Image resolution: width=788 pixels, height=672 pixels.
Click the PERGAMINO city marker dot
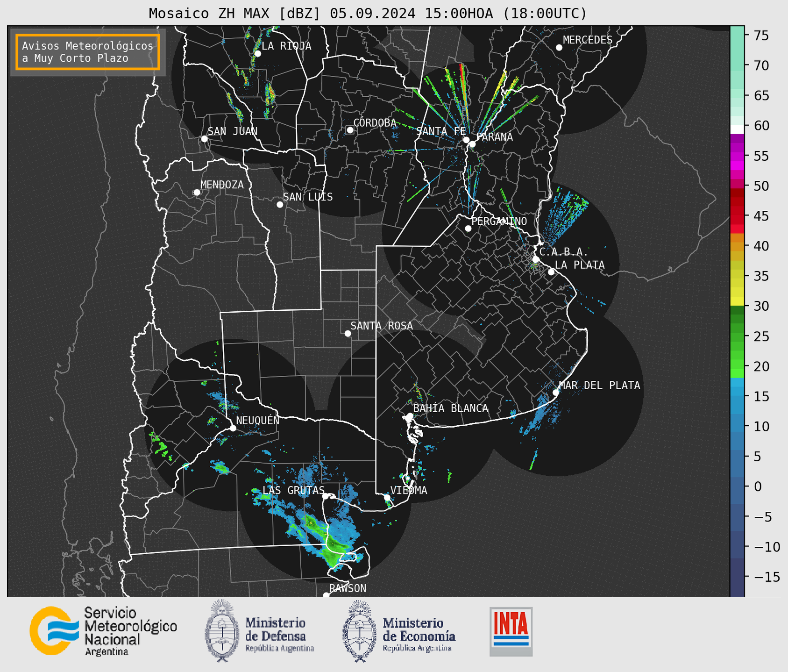click(468, 229)
